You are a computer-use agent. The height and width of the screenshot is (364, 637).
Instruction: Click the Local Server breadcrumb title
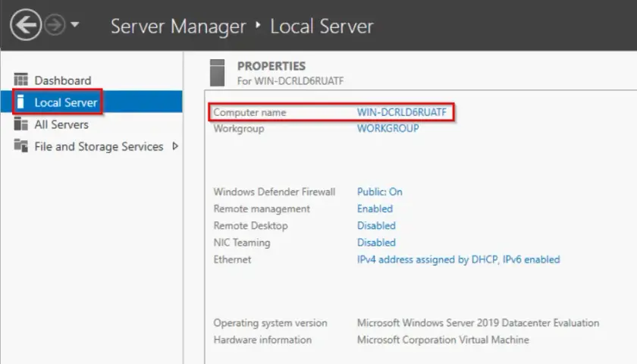pos(322,27)
